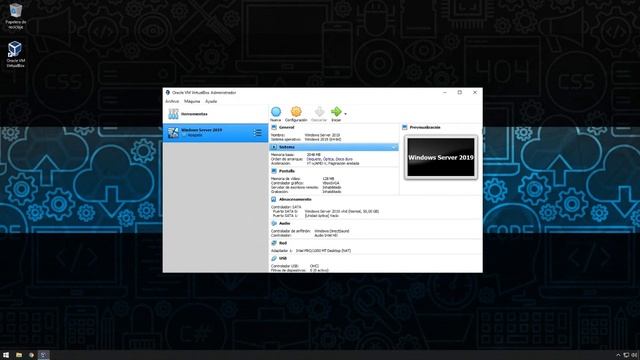
Task: Open Configuración with the orange gear icon
Action: pos(296,112)
